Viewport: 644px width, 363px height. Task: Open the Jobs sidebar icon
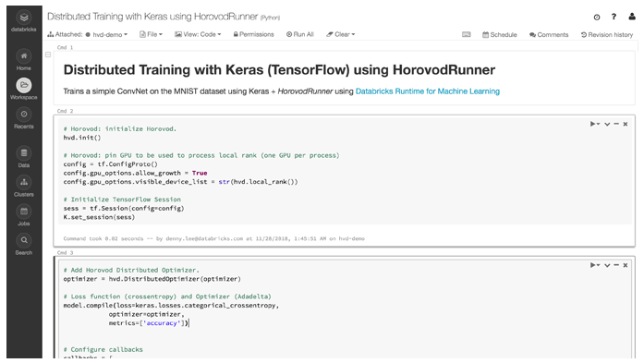24,212
